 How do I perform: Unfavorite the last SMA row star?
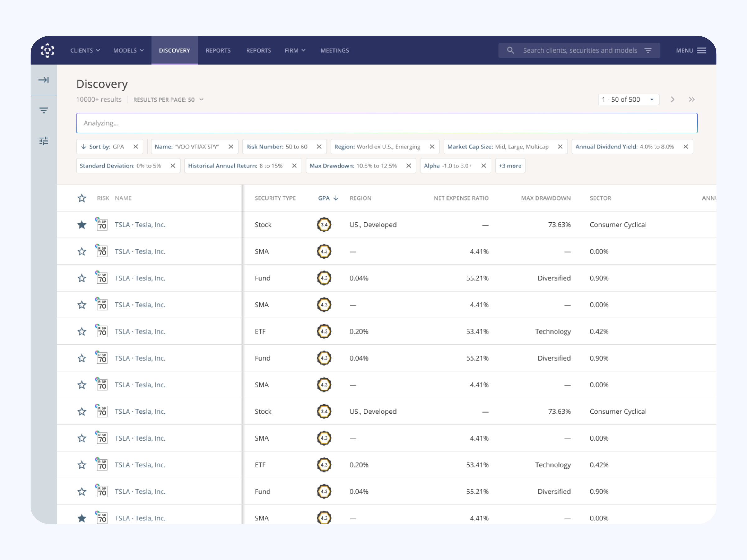(x=82, y=518)
